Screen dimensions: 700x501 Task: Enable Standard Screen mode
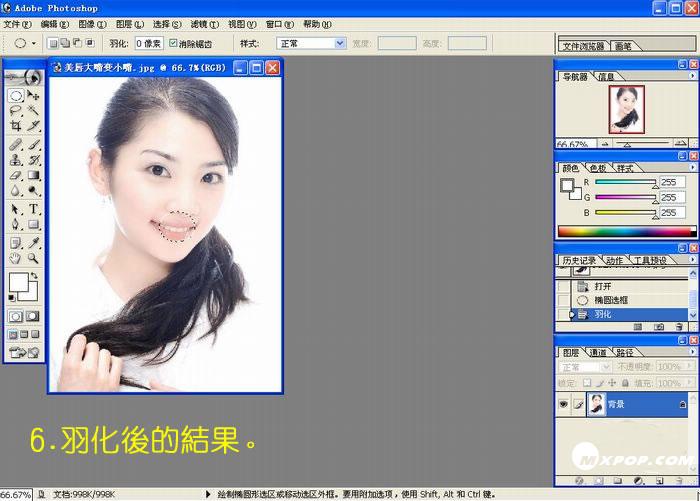(x=13, y=334)
